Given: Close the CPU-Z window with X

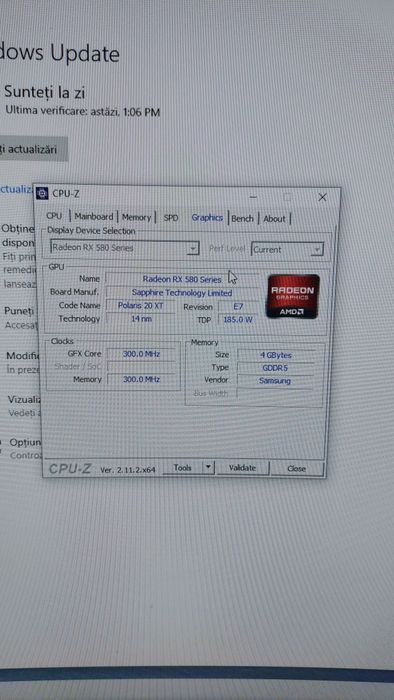Looking at the screenshot, I should [322, 197].
